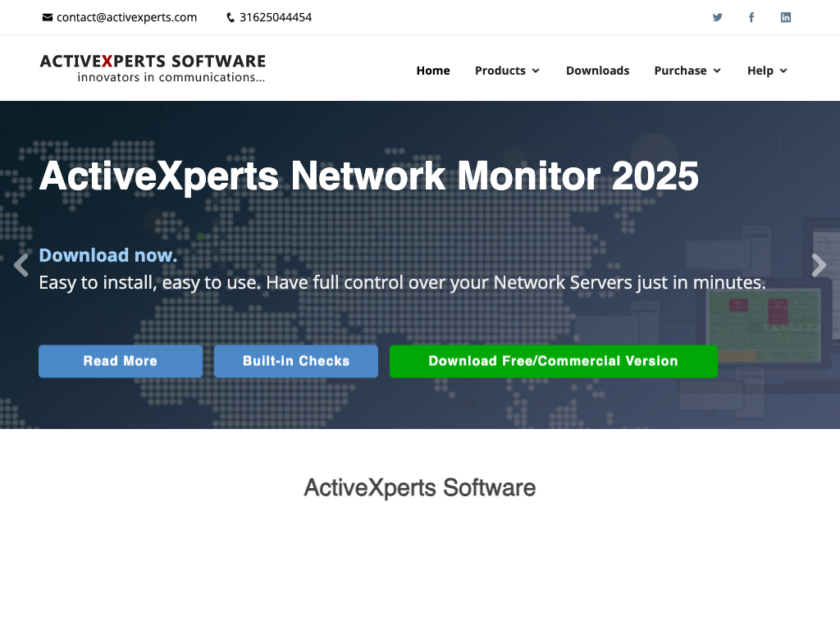Click the envelope email icon
Viewport: 840px width, 630px height.
[x=48, y=17]
